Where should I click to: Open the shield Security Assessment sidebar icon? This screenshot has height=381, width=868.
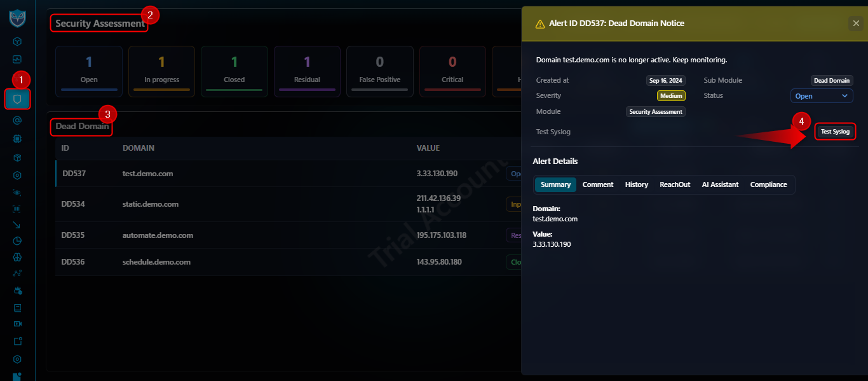point(17,99)
